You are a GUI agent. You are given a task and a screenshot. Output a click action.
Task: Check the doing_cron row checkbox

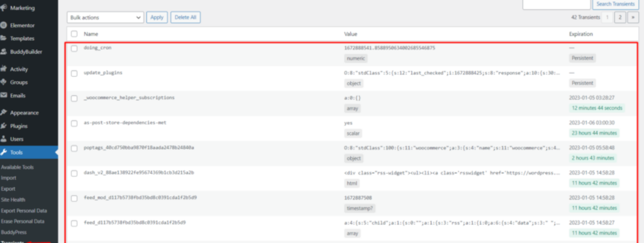click(x=74, y=48)
